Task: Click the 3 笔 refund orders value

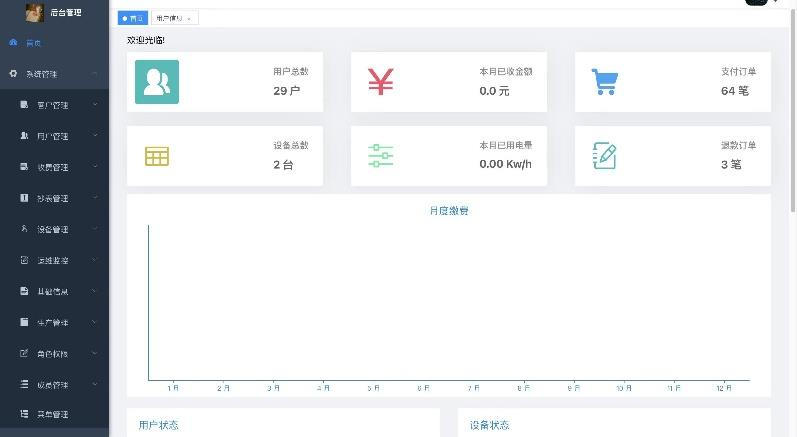Action: 731,165
